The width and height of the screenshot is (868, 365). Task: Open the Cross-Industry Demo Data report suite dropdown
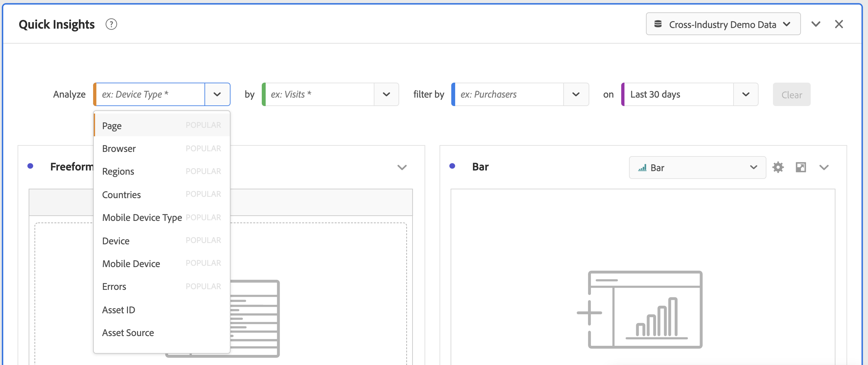[723, 24]
